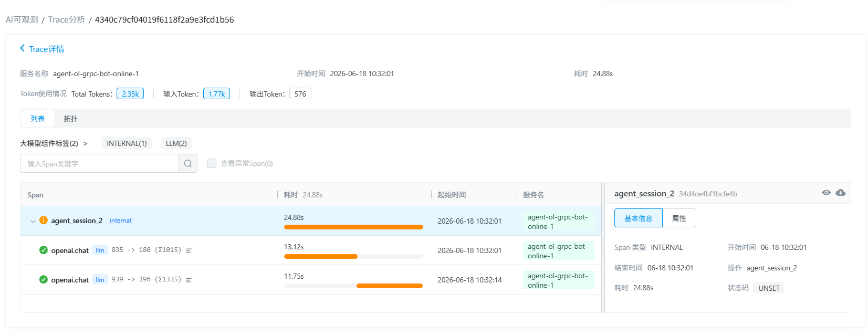Screen dimensions: 868x336
Task: Click the 输入Span关键字 search field
Action: [x=100, y=163]
